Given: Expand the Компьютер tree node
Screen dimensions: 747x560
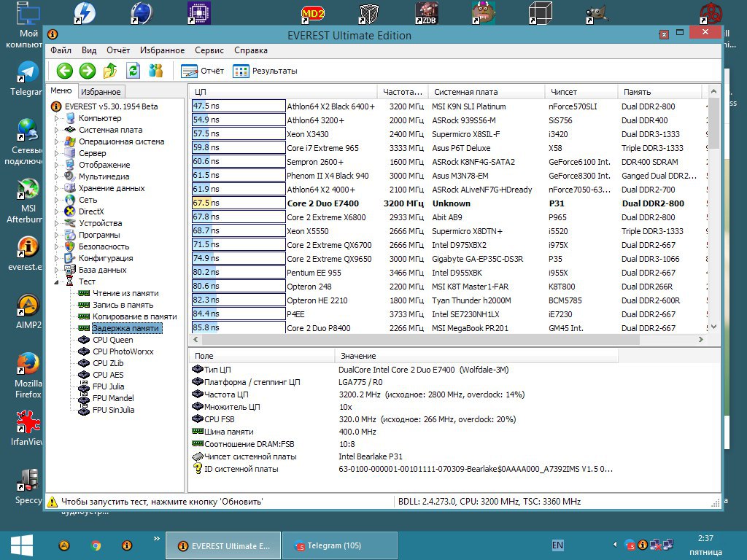Looking at the screenshot, I should click(x=57, y=118).
